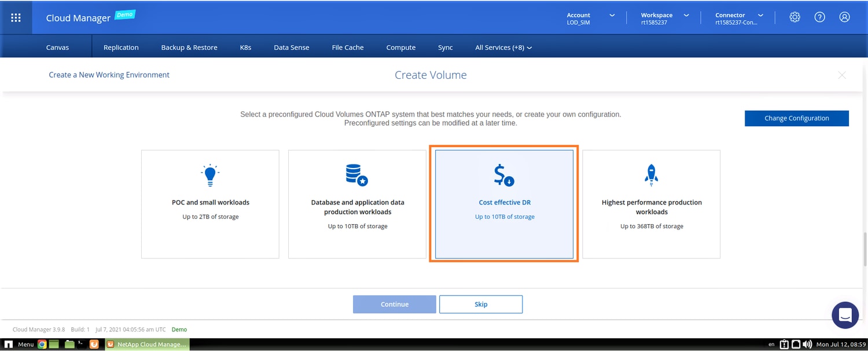868x351 pixels.
Task: Open the user profile icon
Action: 844,17
